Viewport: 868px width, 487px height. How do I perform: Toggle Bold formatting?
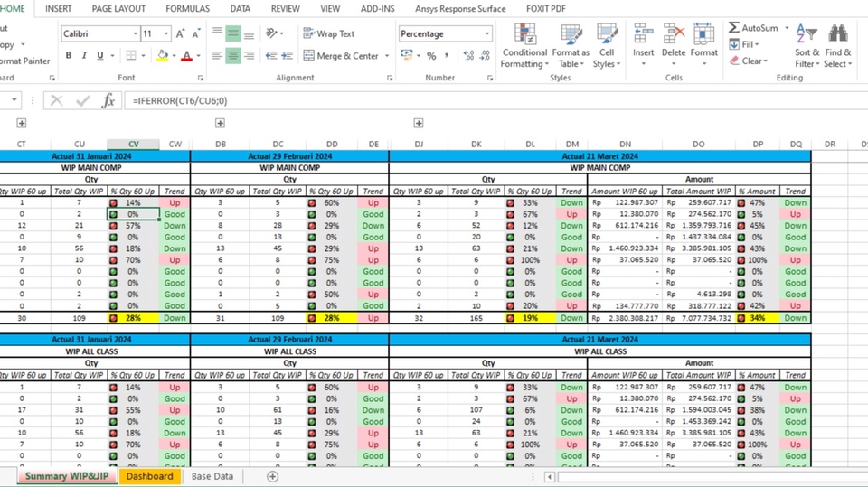(x=69, y=55)
